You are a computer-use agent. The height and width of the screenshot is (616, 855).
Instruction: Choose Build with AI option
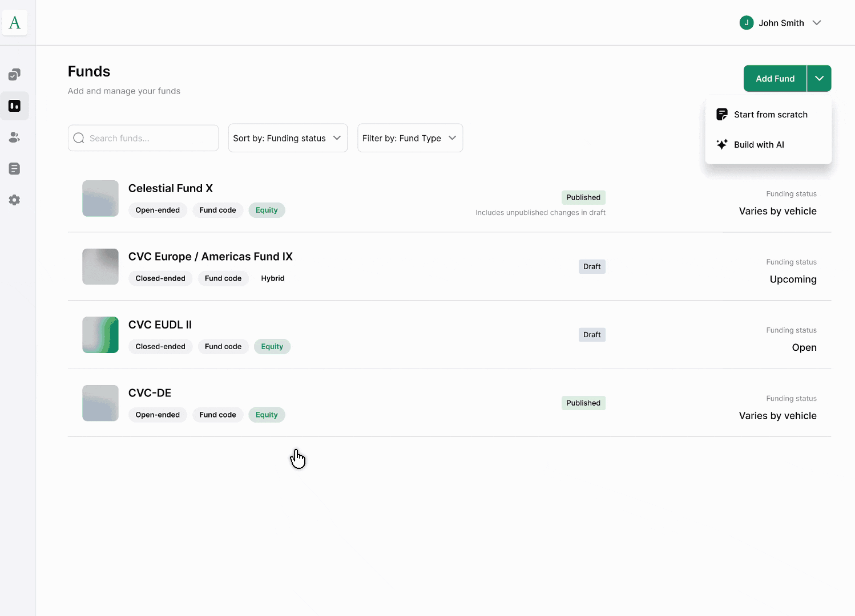pos(768,145)
